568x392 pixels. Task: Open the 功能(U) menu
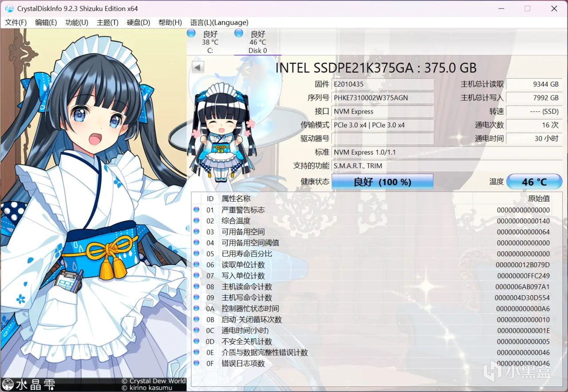77,23
